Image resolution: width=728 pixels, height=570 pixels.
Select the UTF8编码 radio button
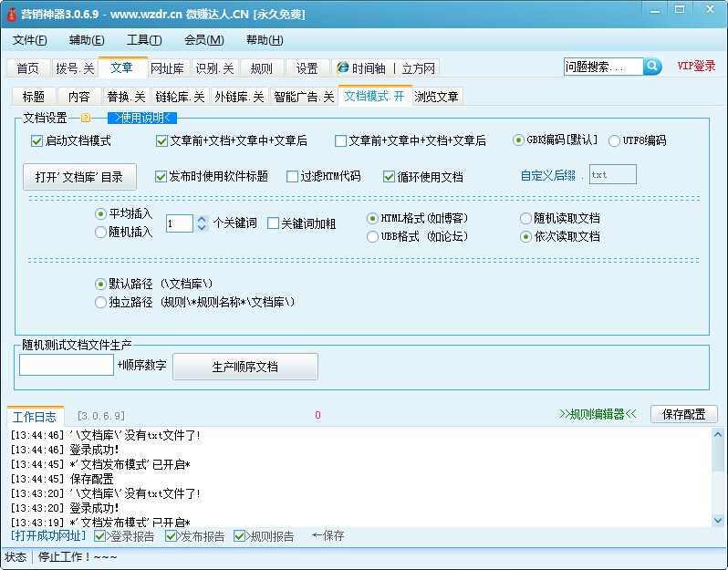(x=614, y=140)
